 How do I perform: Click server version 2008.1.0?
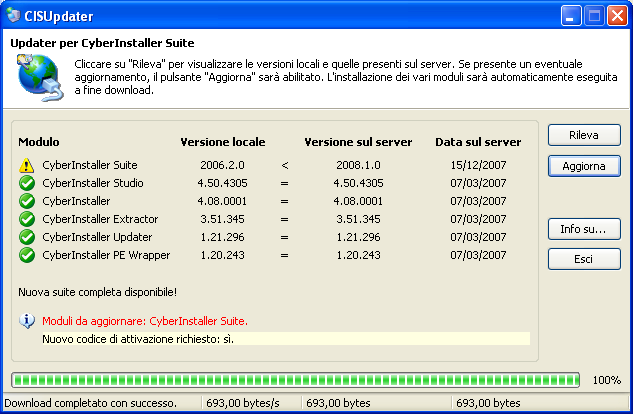(x=358, y=165)
